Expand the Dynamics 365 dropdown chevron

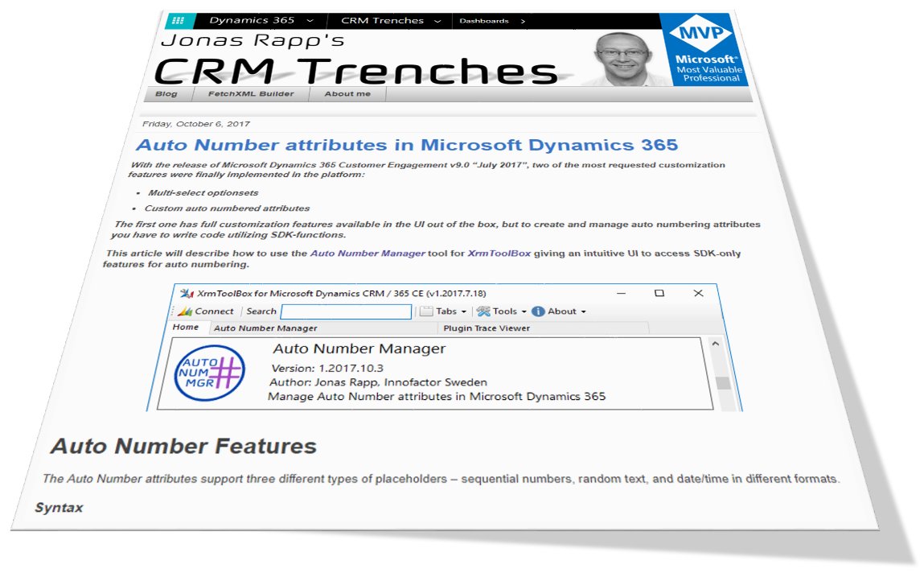tap(310, 21)
